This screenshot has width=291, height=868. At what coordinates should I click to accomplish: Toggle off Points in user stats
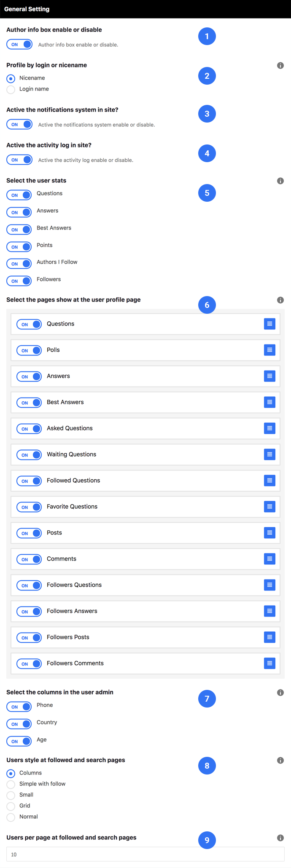pos(19,247)
